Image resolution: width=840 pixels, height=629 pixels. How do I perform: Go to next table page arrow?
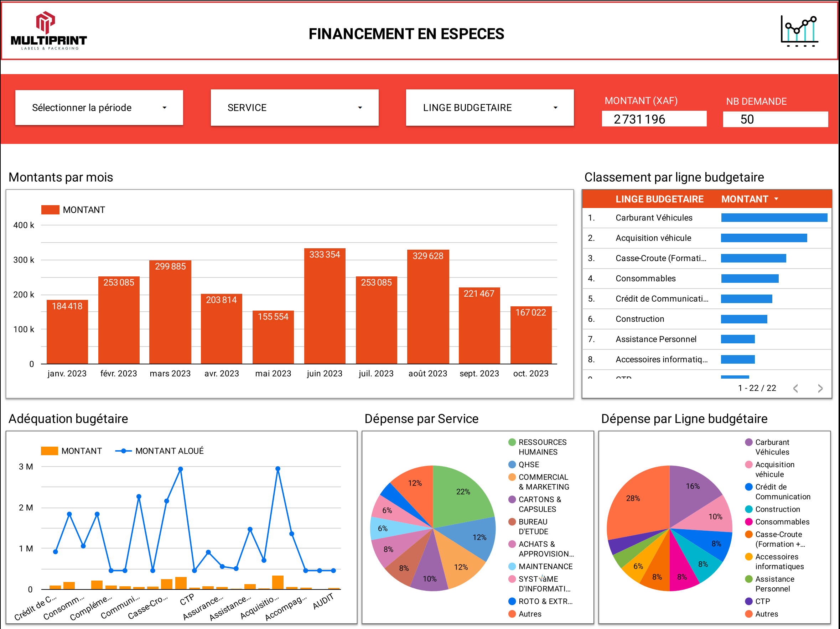click(820, 388)
